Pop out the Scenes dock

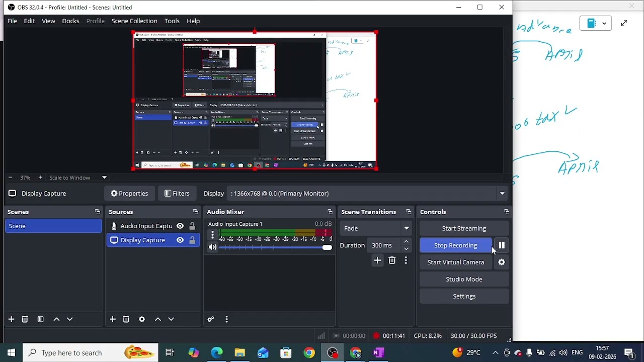coord(97,212)
